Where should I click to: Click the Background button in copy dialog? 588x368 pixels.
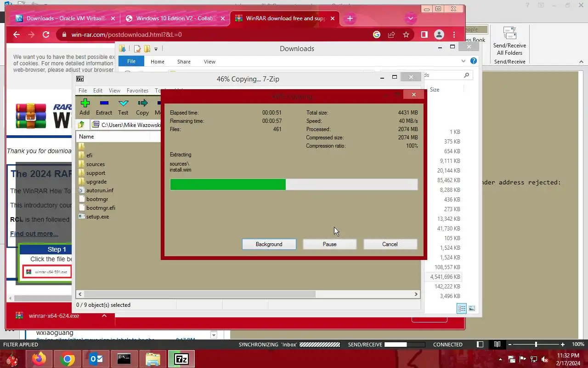point(269,244)
